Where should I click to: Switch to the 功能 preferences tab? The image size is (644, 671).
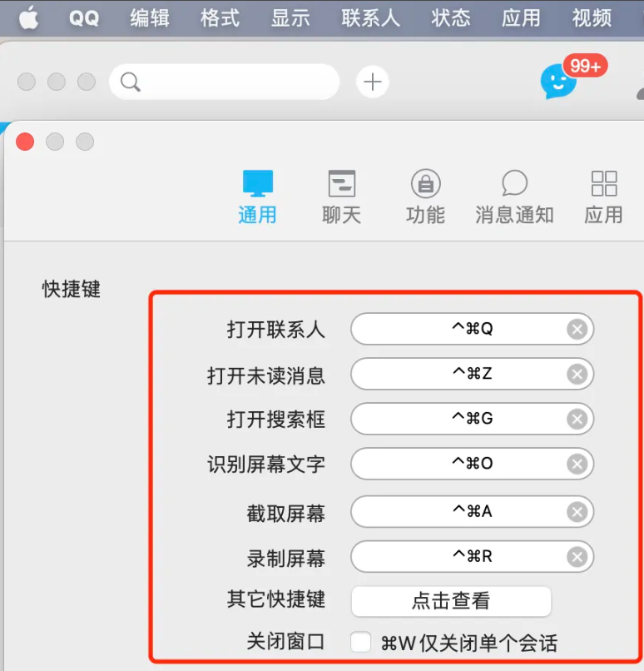pyautogui.click(x=425, y=196)
